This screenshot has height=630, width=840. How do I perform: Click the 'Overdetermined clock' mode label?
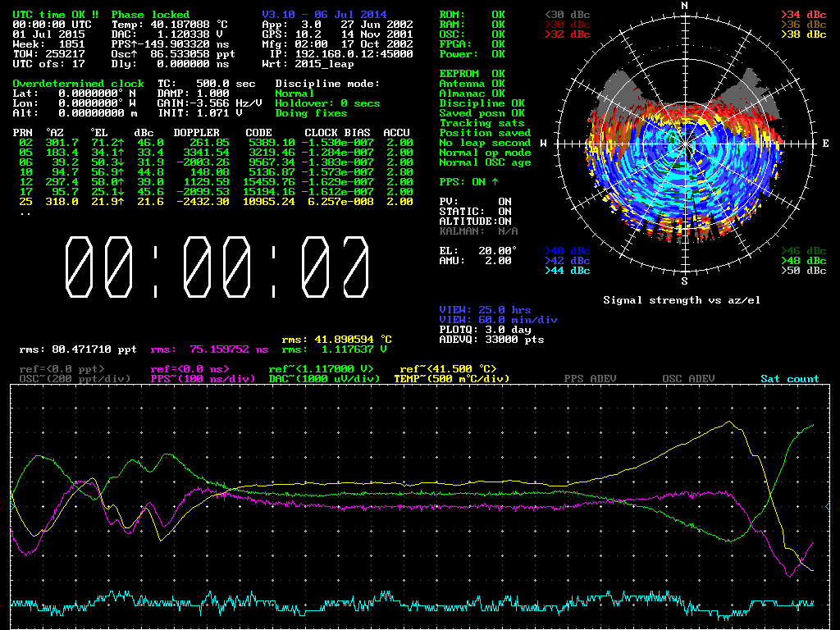pyautogui.click(x=78, y=84)
